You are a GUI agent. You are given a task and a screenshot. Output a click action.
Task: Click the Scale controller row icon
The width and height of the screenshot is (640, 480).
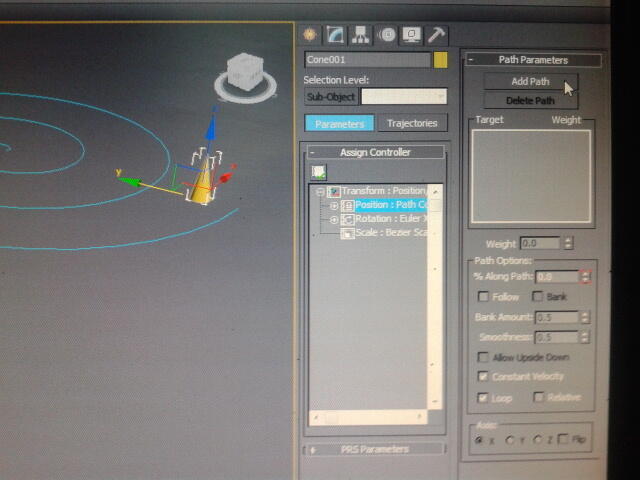pyautogui.click(x=347, y=233)
